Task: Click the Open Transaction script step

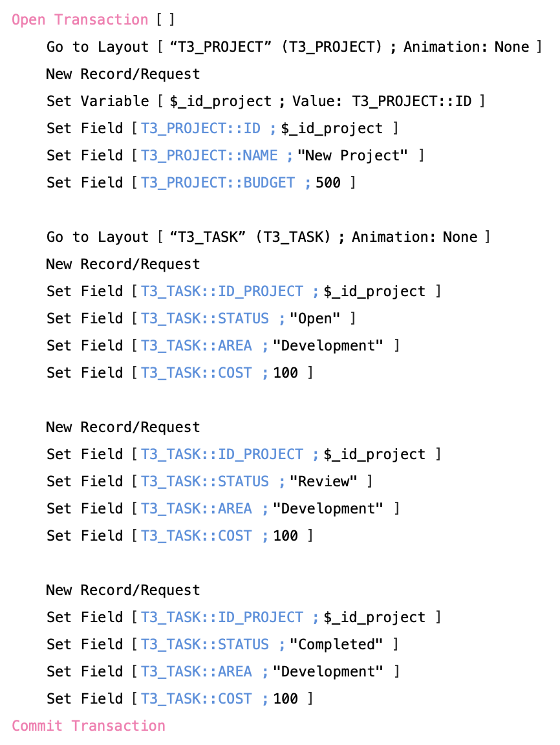Action: [x=80, y=19]
